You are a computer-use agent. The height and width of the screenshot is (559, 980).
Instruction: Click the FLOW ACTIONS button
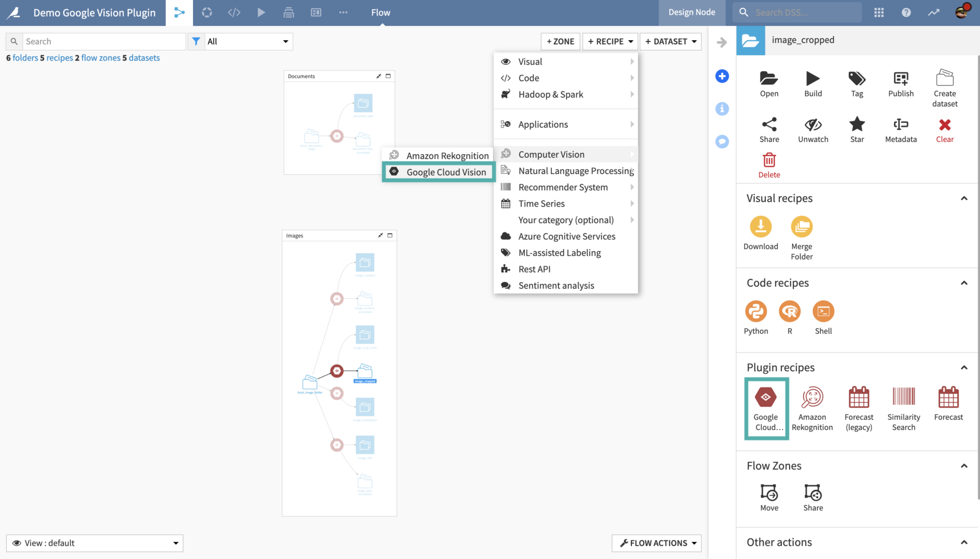(x=656, y=543)
